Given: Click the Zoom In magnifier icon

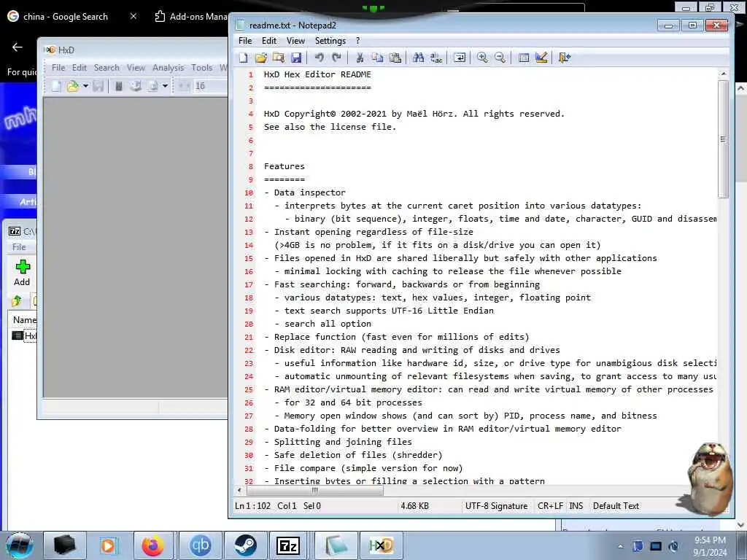Looking at the screenshot, I should [482, 58].
